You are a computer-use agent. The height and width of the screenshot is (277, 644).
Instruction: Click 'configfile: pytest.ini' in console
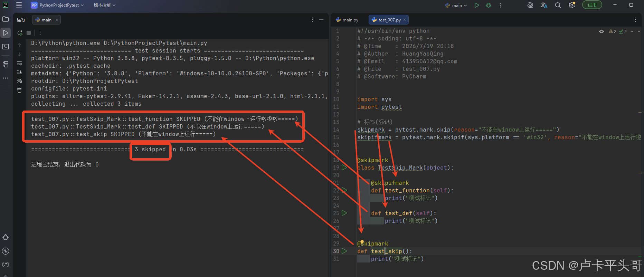[x=69, y=89]
